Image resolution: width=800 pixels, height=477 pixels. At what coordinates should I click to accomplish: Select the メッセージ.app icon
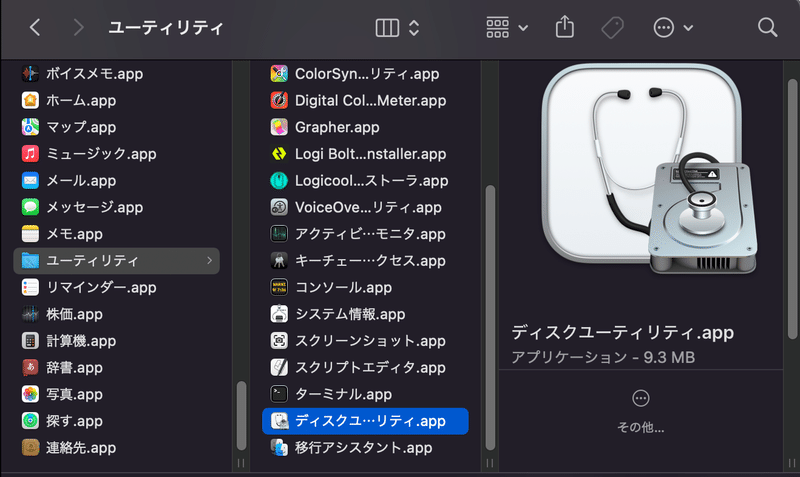30,207
